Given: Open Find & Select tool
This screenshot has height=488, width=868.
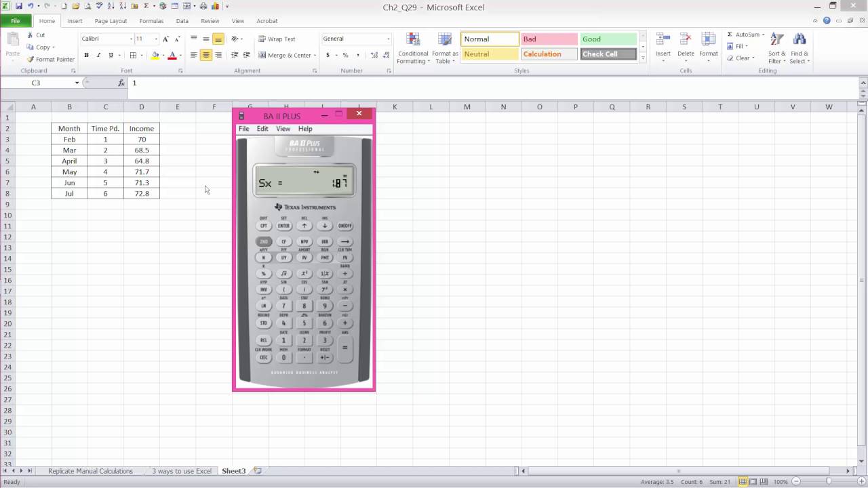Looking at the screenshot, I should click(800, 47).
